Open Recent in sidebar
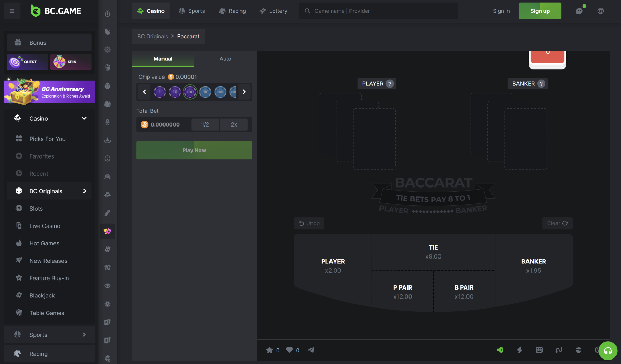 (x=49, y=174)
